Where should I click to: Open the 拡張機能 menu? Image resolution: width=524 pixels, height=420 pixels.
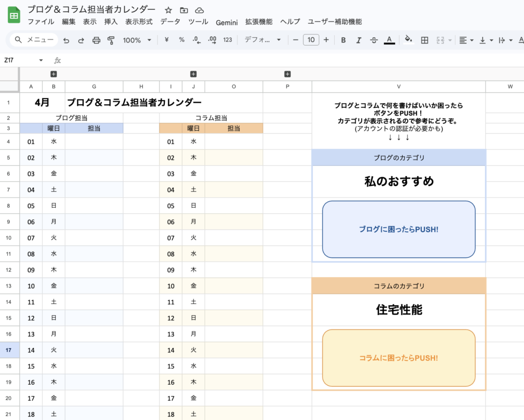click(x=258, y=22)
